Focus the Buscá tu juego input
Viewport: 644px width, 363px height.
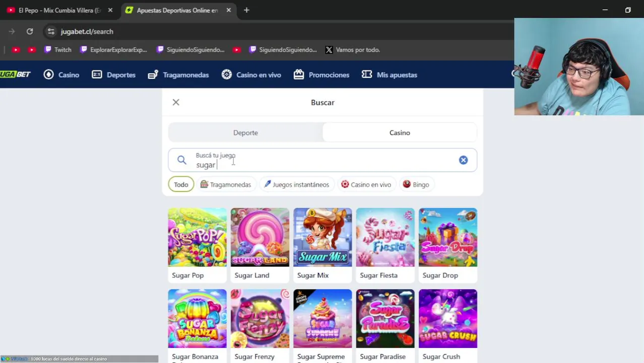point(323,160)
